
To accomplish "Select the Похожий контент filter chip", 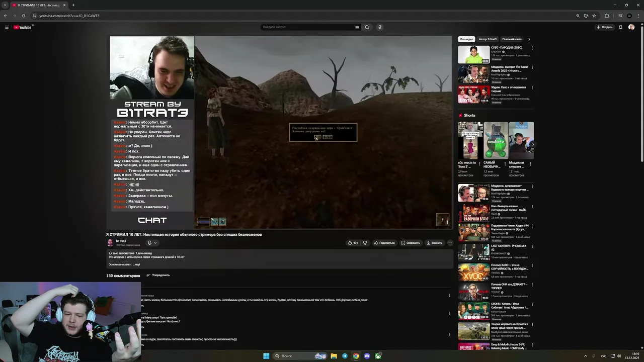I will point(512,39).
